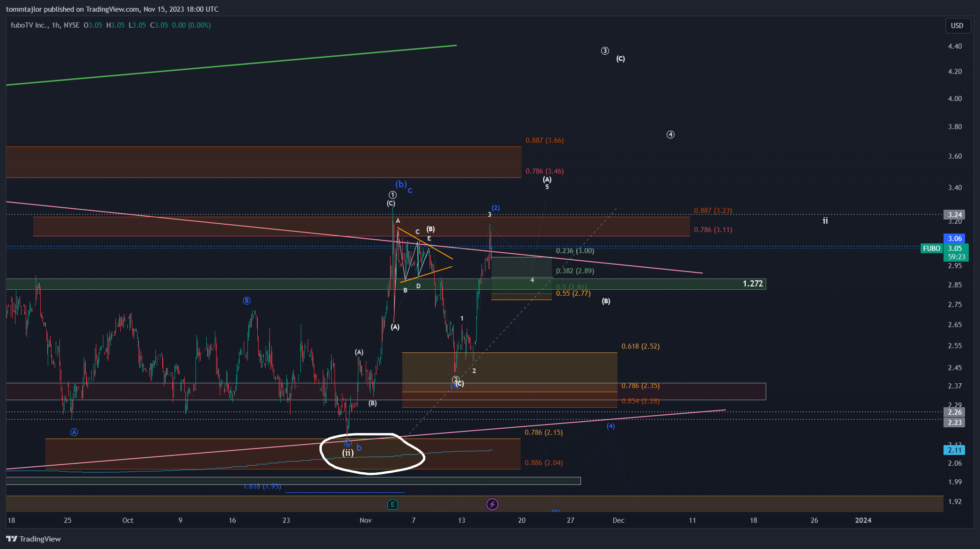
Task: Click the Oct date axis label
Action: [128, 520]
